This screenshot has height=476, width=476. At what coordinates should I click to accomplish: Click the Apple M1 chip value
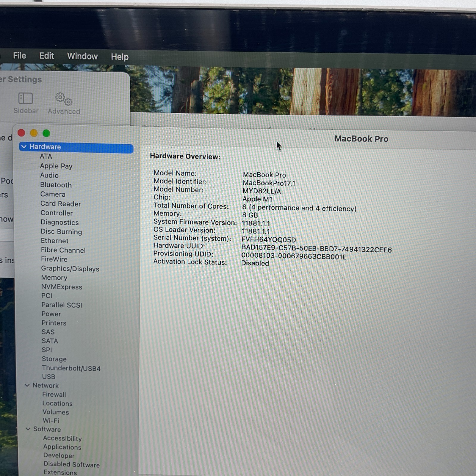[x=257, y=199]
